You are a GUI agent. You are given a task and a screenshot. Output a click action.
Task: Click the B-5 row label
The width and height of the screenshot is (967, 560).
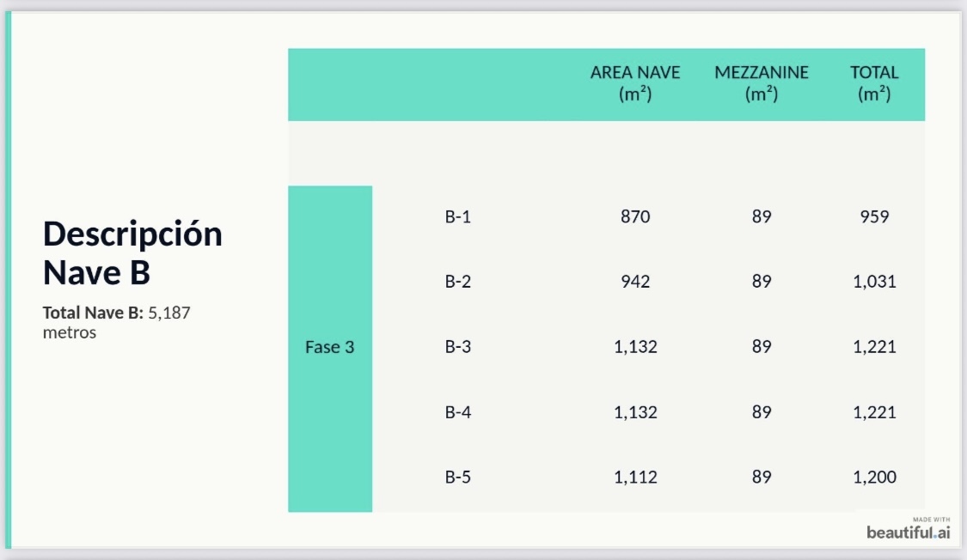point(458,478)
